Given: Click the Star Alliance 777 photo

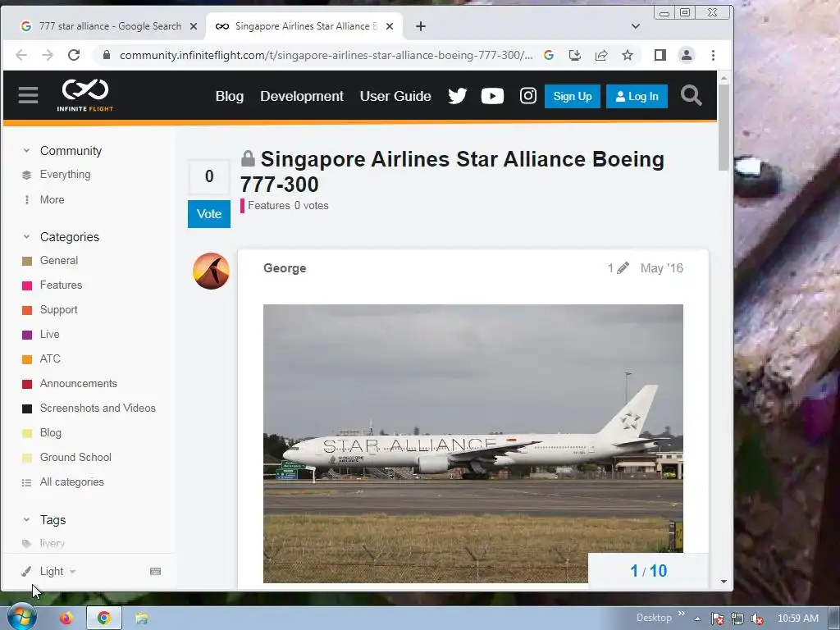Looking at the screenshot, I should [x=473, y=444].
